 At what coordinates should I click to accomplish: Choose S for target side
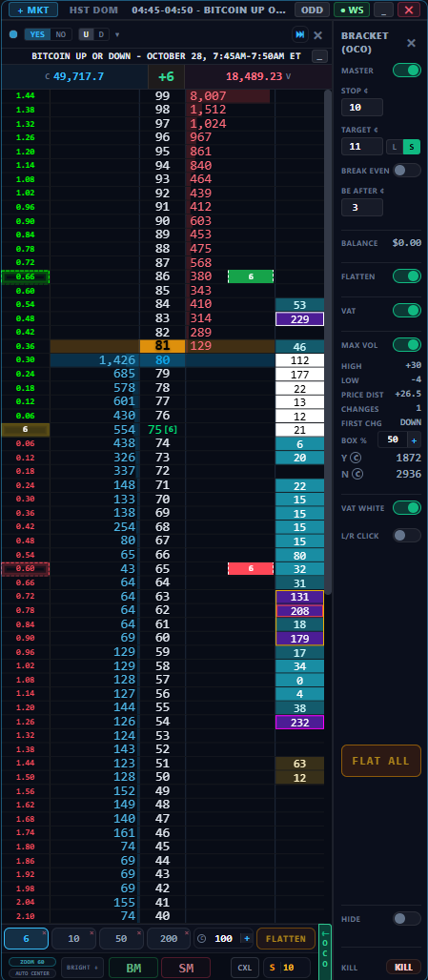(x=411, y=147)
